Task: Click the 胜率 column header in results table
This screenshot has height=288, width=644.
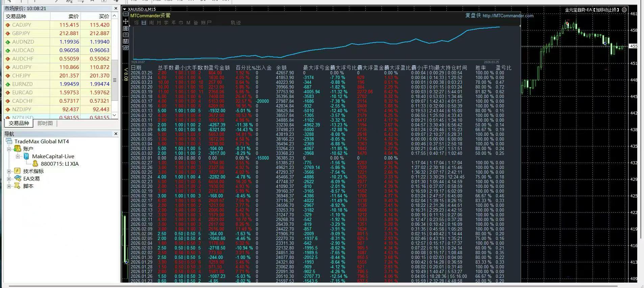Action: coord(480,68)
